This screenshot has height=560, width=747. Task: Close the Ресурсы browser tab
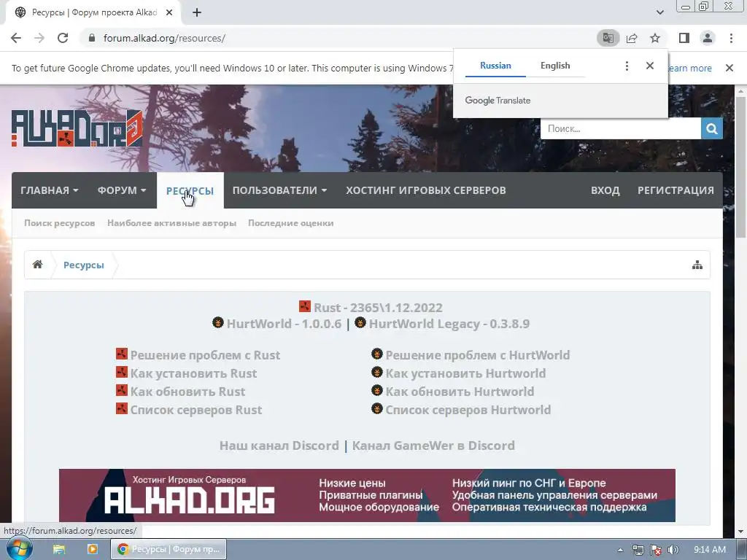(169, 12)
